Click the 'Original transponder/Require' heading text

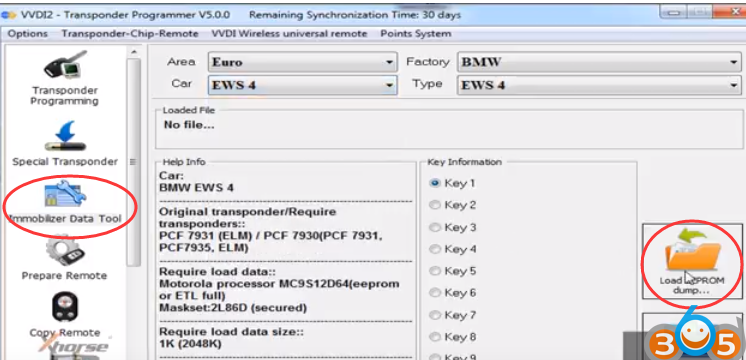[247, 212]
